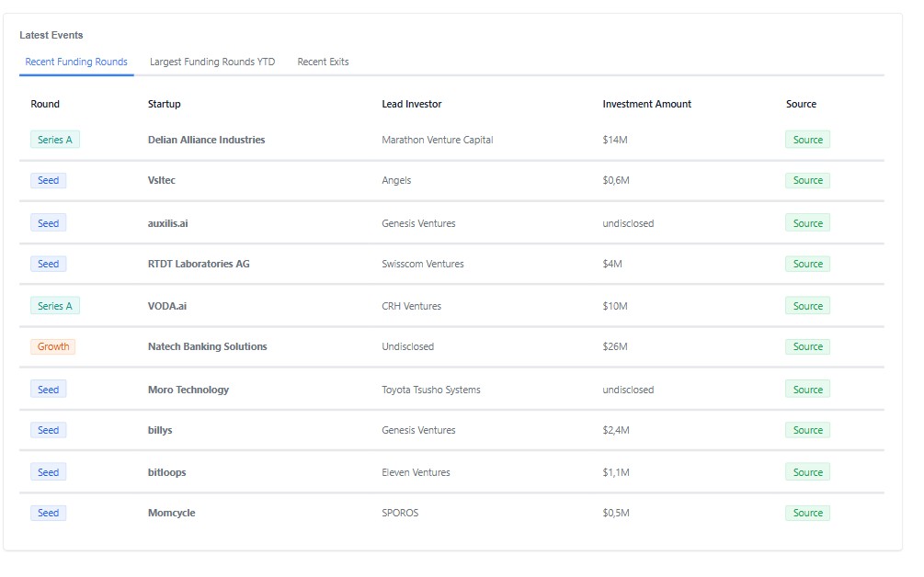Select the $0,5M investment amount
Image resolution: width=924 pixels, height=577 pixels.
[x=616, y=513]
